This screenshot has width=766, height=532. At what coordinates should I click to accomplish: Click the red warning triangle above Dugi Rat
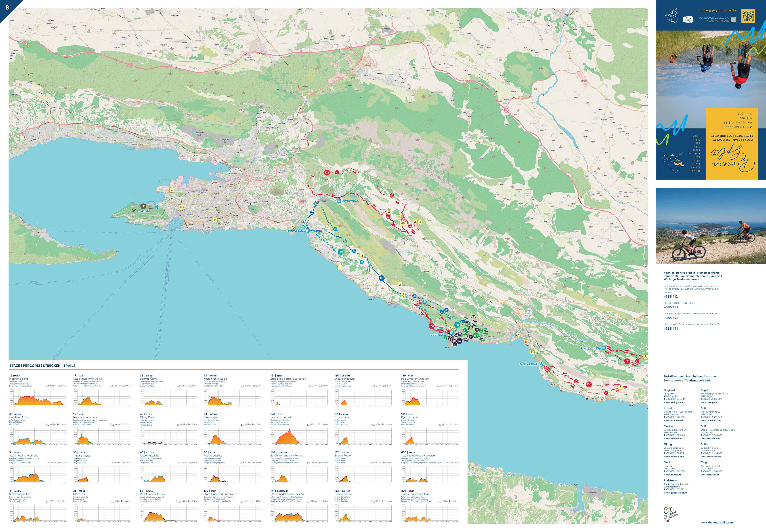[x=473, y=316]
